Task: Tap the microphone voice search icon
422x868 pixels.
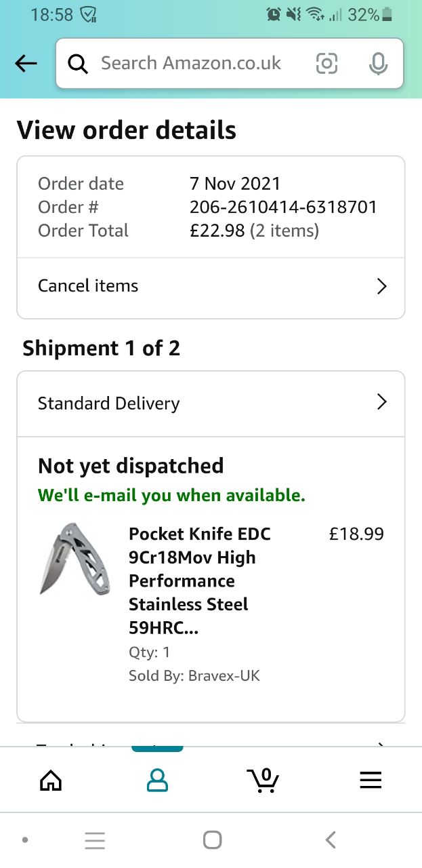Action: pyautogui.click(x=378, y=64)
